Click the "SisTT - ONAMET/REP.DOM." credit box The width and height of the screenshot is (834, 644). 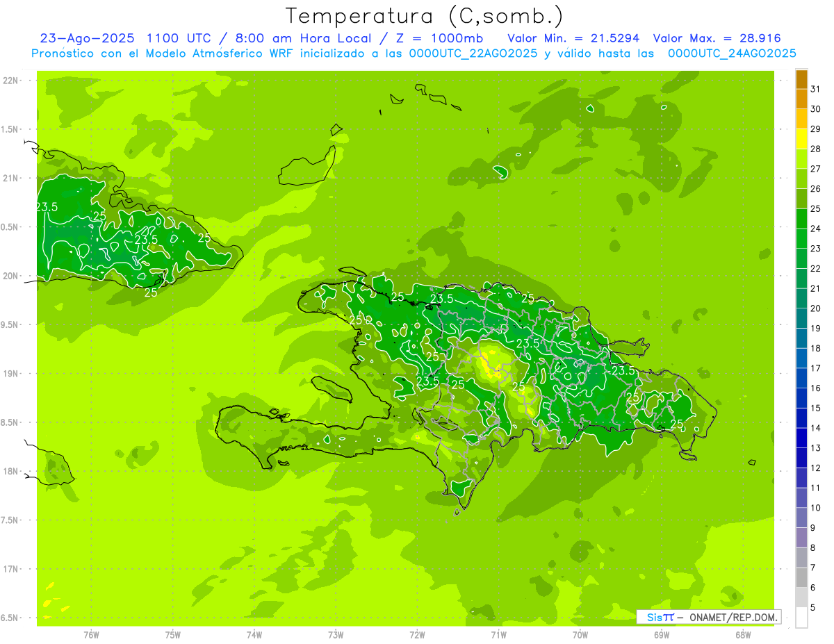tap(708, 617)
